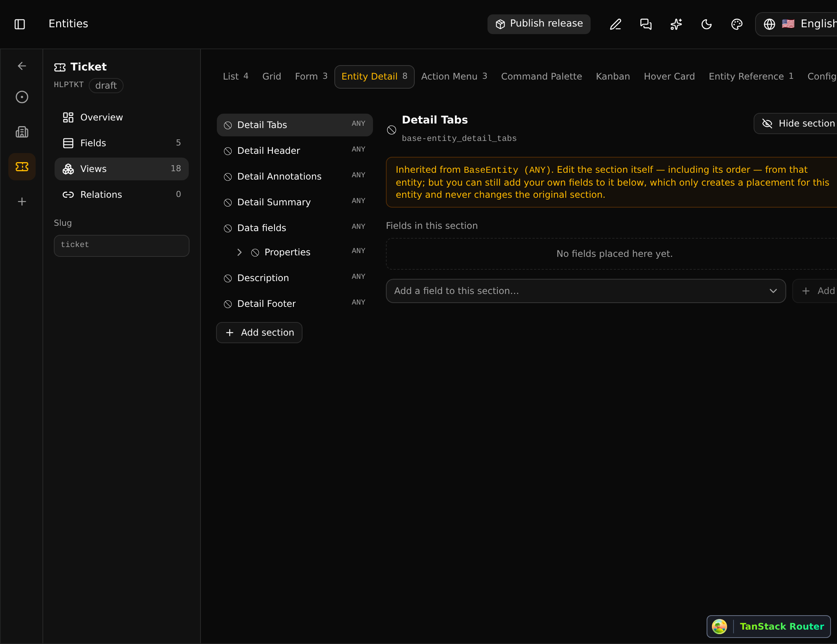Select the orange ticket icon in left rail
This screenshot has height=644, width=837.
(22, 167)
